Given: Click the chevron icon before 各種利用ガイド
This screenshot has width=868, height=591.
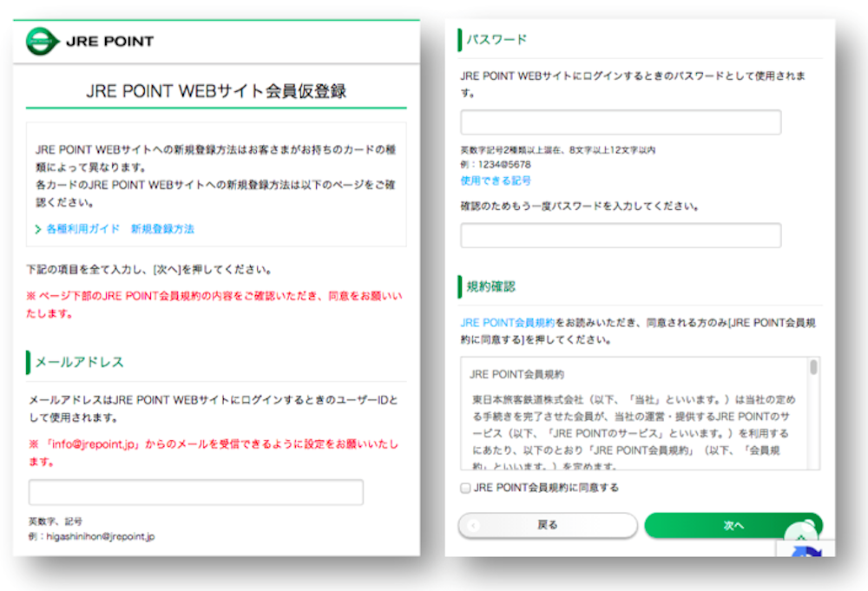Looking at the screenshot, I should coord(38,229).
